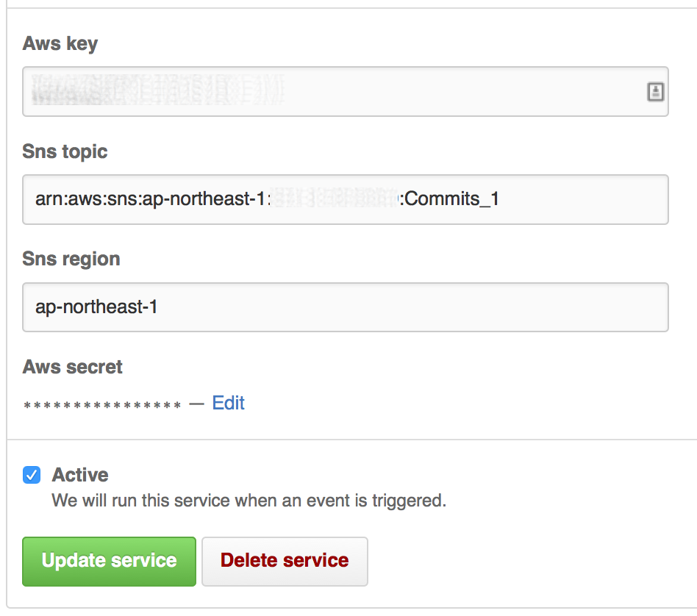Click the red Delete service button
697x616 pixels.
coord(285,562)
